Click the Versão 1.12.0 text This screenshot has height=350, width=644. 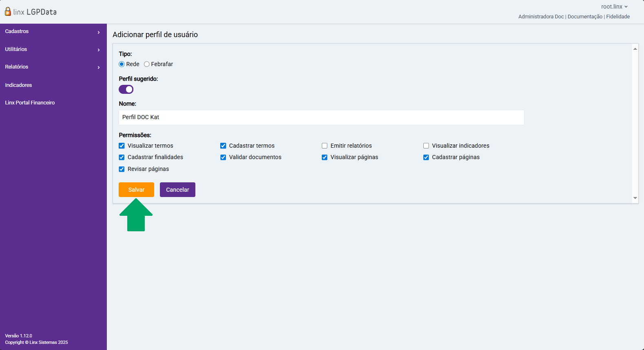click(x=18, y=336)
